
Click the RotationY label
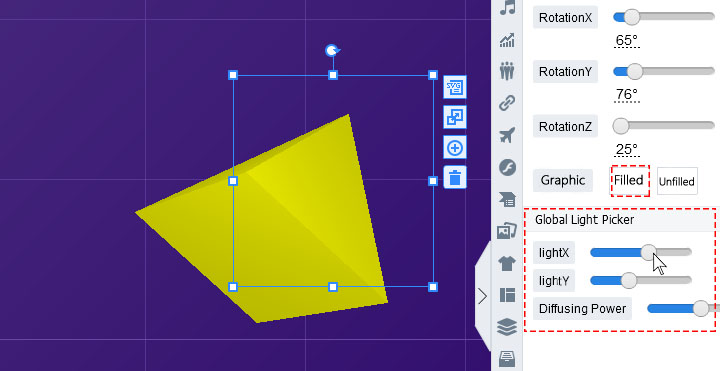point(565,72)
